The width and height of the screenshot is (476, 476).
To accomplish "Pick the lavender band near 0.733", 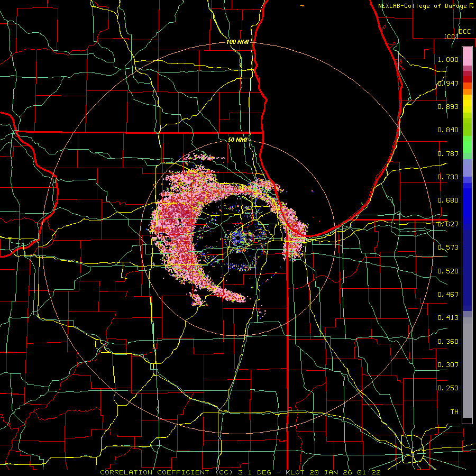I will (x=467, y=168).
